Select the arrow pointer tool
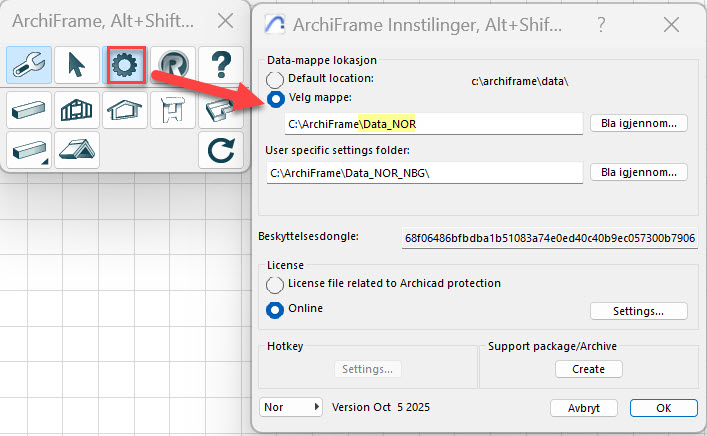The width and height of the screenshot is (707, 436). 77,66
